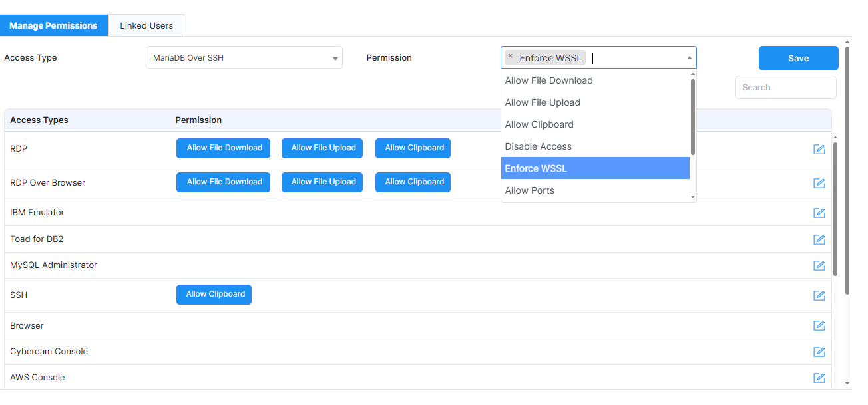Open edit icon for IBM Emulator row

[819, 213]
